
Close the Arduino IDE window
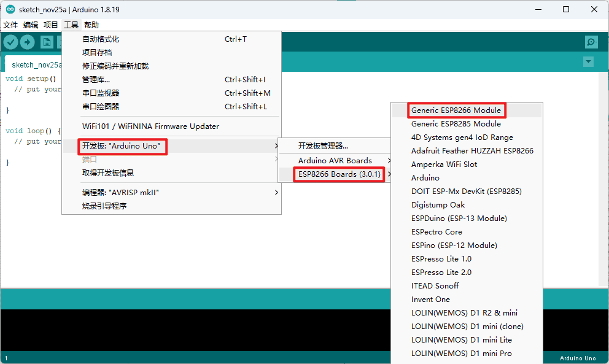[594, 9]
